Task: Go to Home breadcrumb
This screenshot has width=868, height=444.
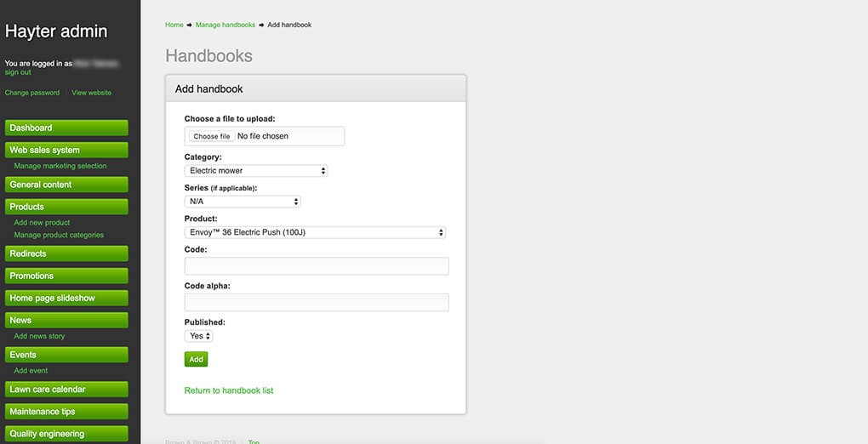Action: point(174,25)
